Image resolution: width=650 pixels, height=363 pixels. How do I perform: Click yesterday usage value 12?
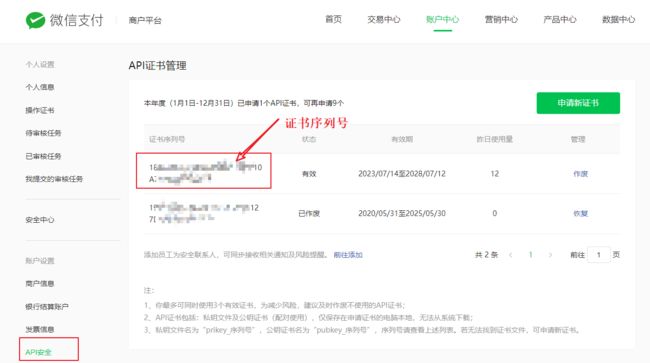(495, 174)
